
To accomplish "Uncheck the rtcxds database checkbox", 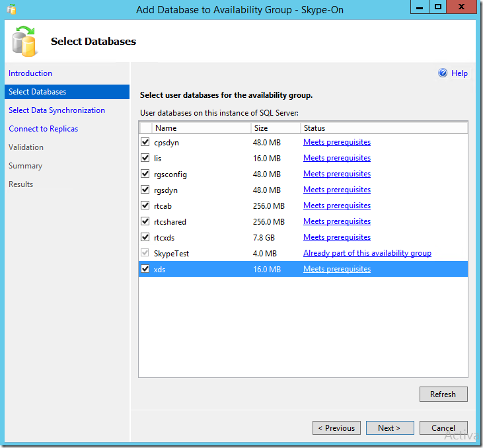I will (x=145, y=237).
